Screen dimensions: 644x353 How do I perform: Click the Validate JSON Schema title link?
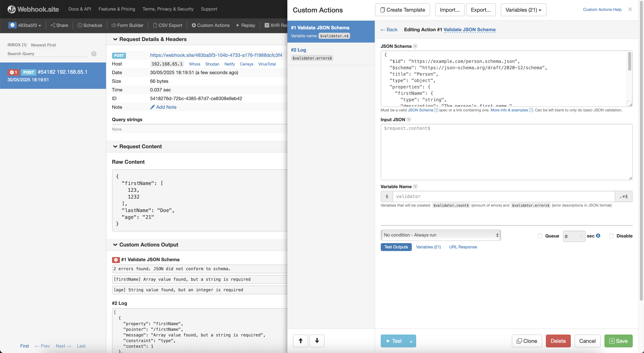469,30
